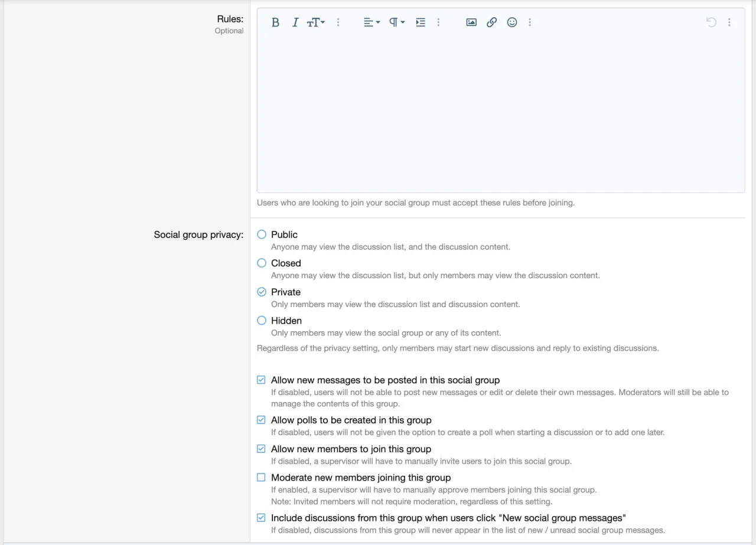This screenshot has width=756, height=545.
Task: Expand the text alignment dropdown
Action: pos(372,22)
